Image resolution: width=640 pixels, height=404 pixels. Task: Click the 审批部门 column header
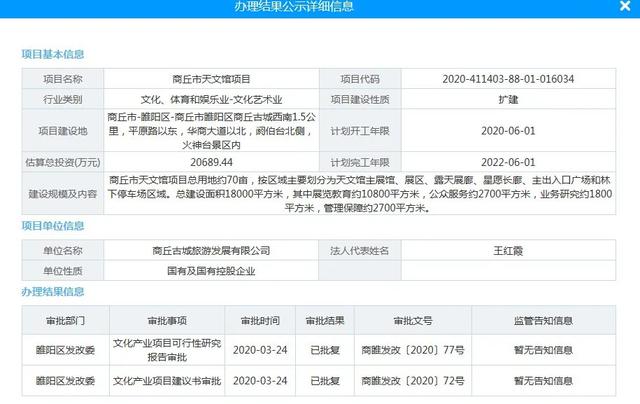pos(65,321)
